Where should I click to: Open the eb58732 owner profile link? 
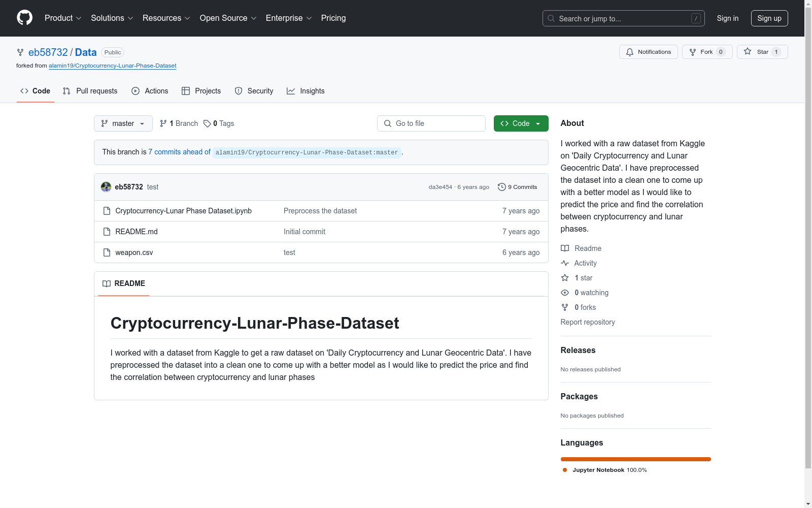48,52
